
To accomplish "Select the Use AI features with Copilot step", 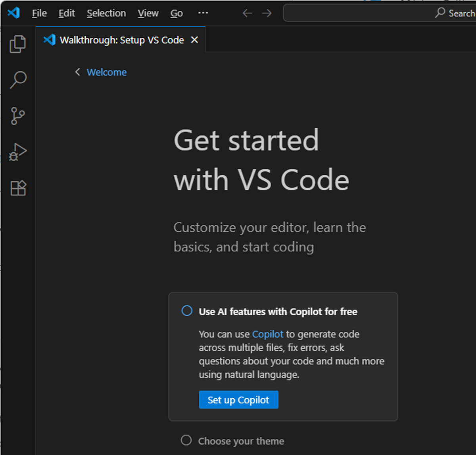I will pyautogui.click(x=278, y=311).
